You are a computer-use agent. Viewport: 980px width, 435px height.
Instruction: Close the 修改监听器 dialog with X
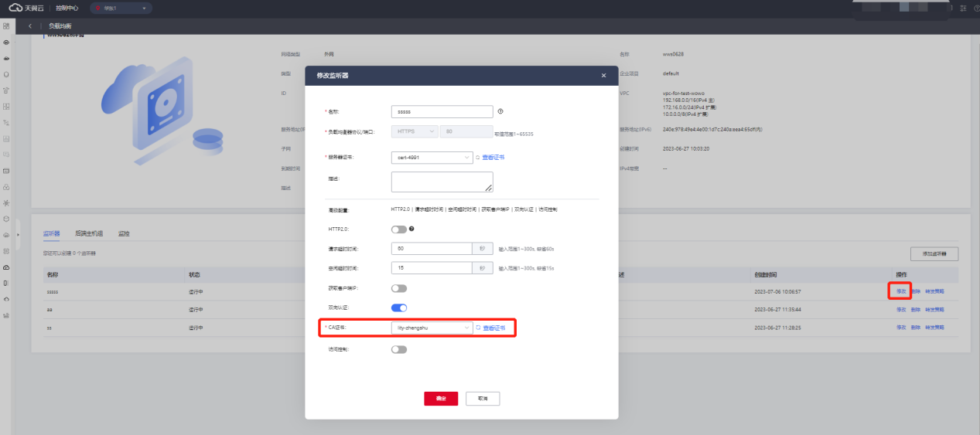click(x=603, y=76)
